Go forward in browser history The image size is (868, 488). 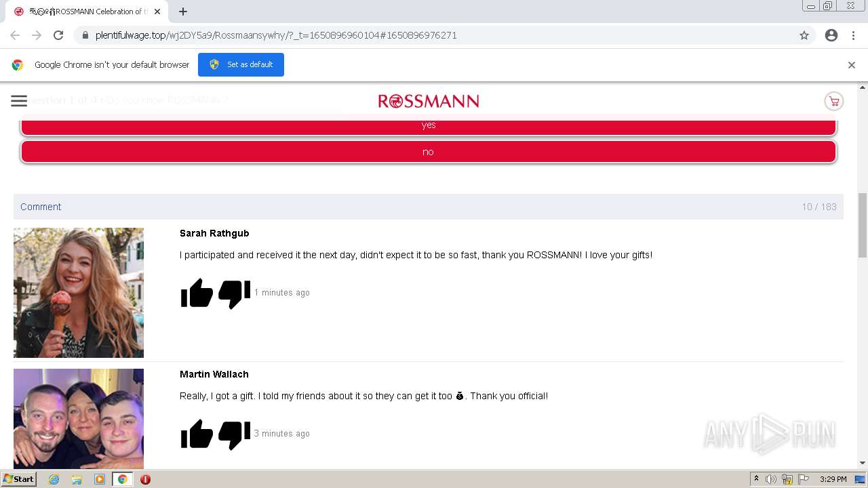[37, 35]
